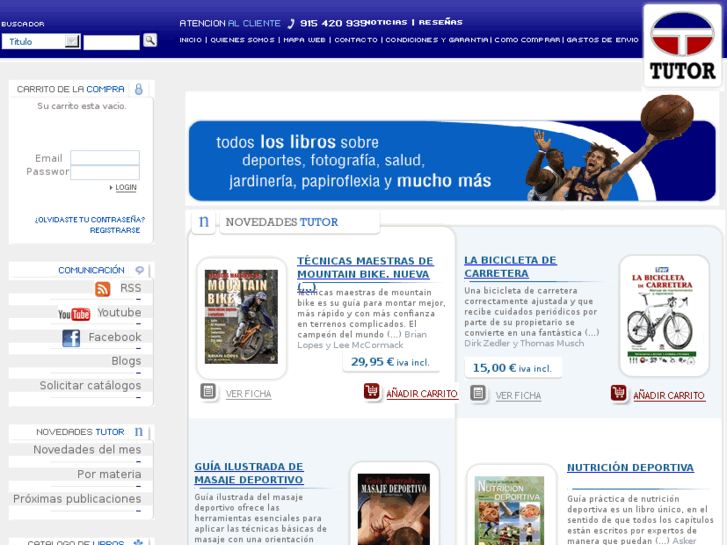The height and width of the screenshot is (545, 727).
Task: Open the RSS link
Action: point(131,288)
